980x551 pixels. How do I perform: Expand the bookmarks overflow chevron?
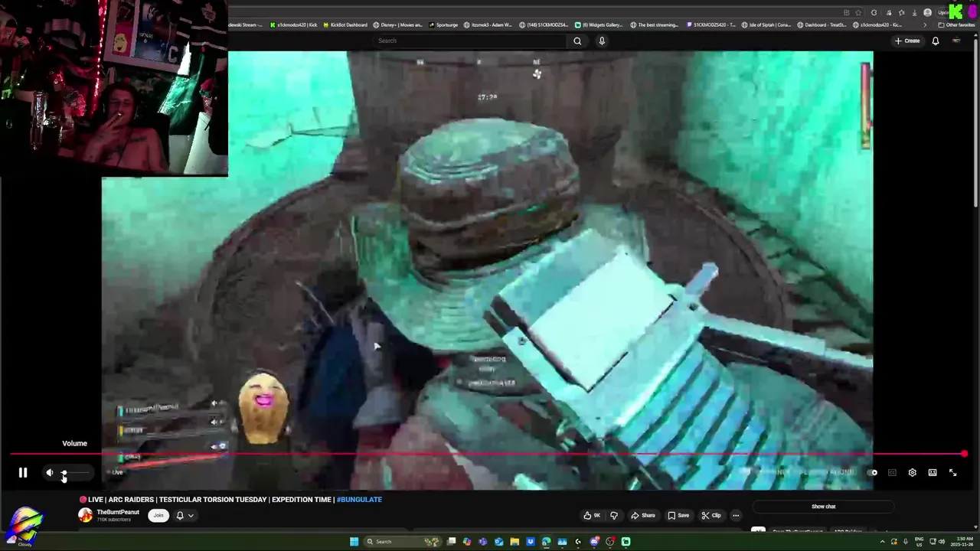coord(924,24)
